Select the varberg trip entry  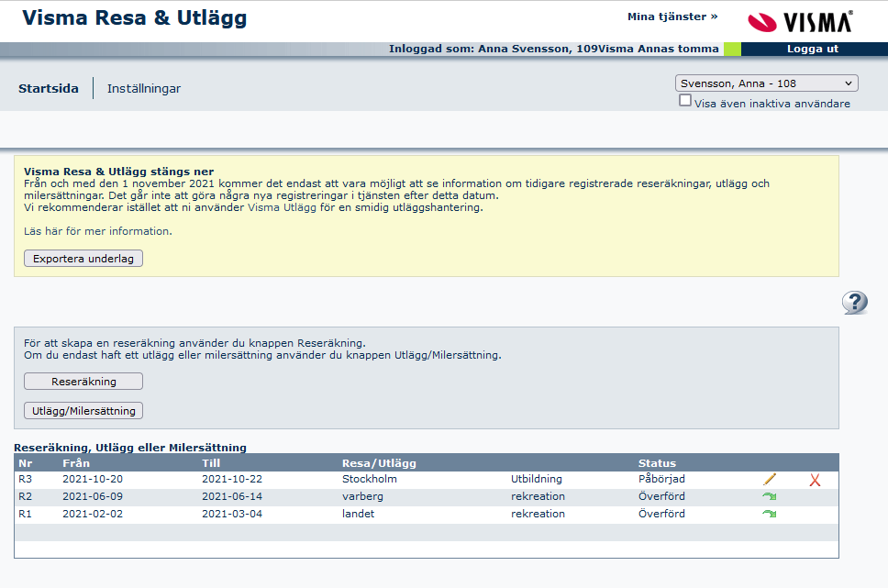[x=362, y=496]
